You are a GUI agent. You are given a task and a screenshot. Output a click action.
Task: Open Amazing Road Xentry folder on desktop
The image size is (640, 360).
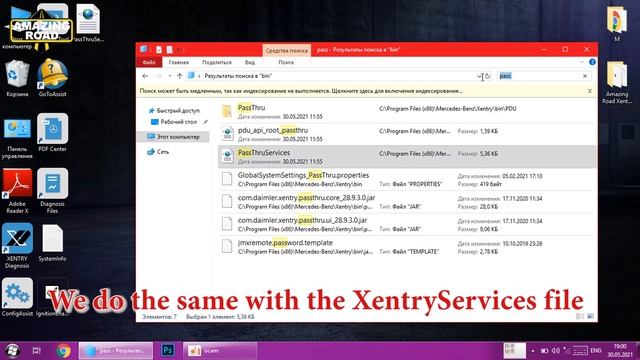click(x=617, y=82)
